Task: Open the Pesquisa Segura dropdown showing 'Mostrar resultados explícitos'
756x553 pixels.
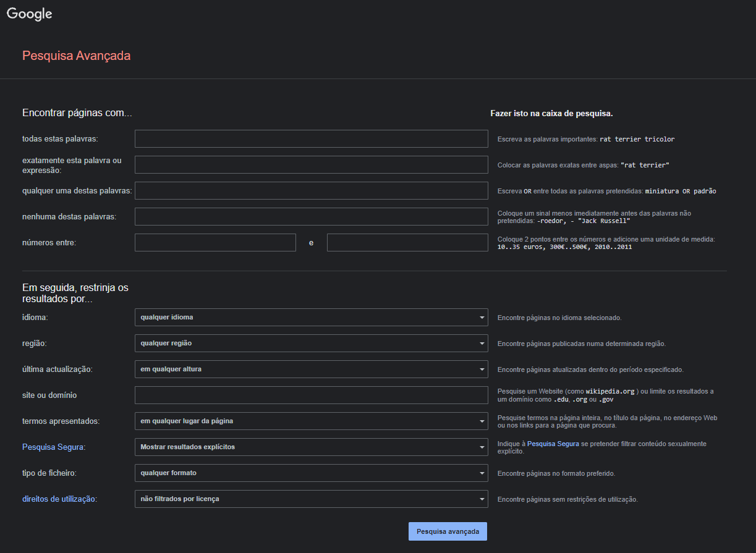Action: [312, 447]
